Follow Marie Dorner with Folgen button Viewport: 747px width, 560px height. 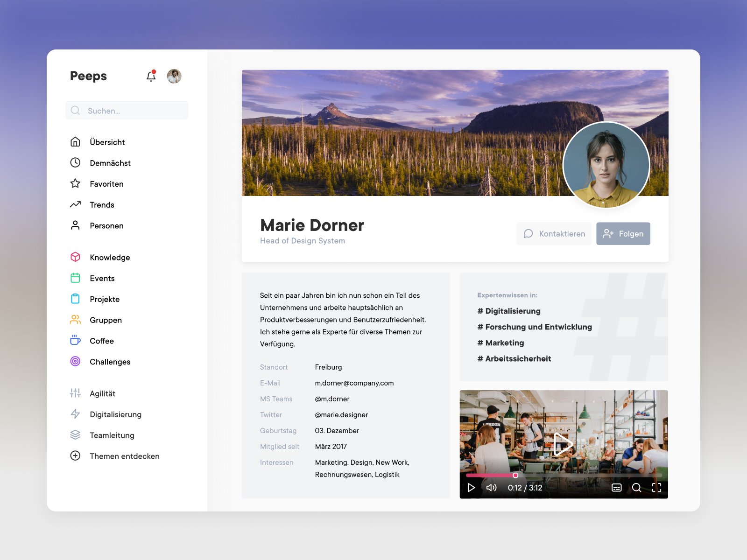pos(623,234)
